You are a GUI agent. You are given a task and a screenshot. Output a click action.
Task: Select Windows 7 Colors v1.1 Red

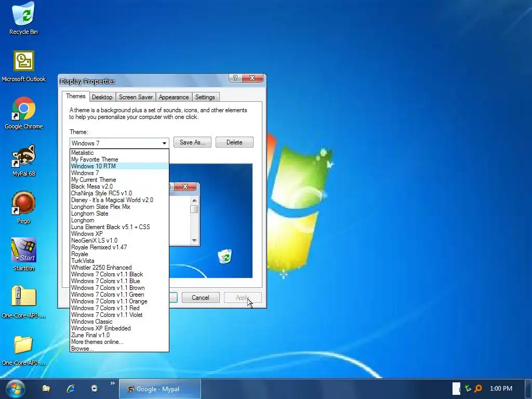119,308
